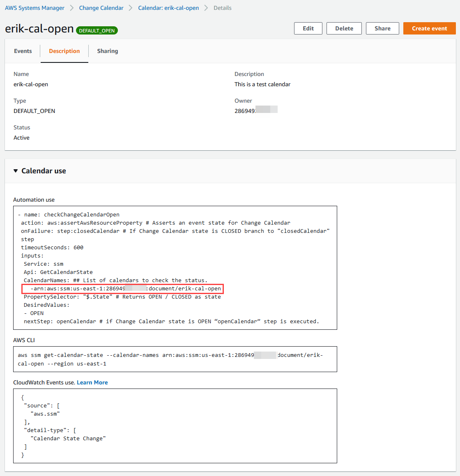Click the 'name: checkChangeCalendarOpen' line
The width and height of the screenshot is (460, 476).
(x=69, y=215)
